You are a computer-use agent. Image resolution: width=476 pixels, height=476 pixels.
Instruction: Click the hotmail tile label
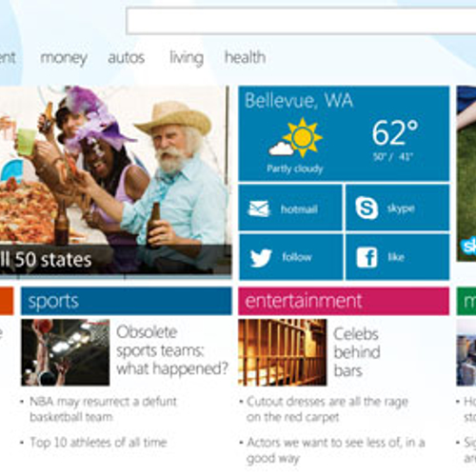299,209
